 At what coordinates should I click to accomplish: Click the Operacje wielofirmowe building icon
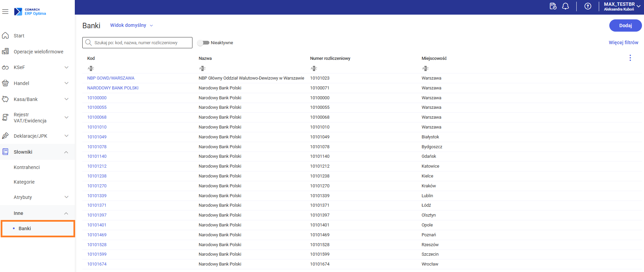coord(5,52)
